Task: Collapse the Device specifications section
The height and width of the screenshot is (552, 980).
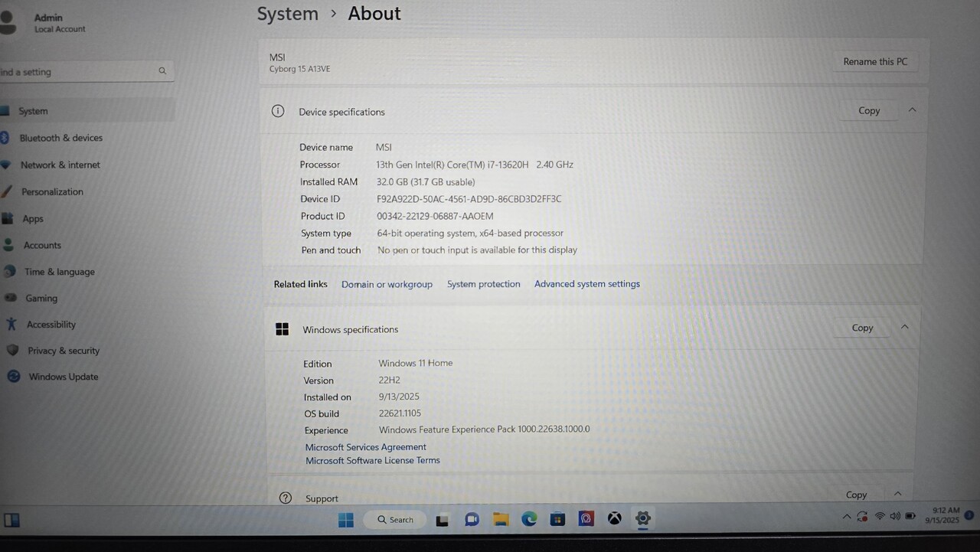Action: click(912, 110)
